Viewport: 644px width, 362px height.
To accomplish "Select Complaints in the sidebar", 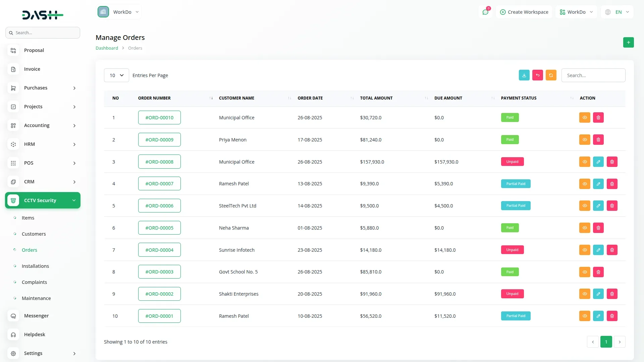I will [x=34, y=282].
